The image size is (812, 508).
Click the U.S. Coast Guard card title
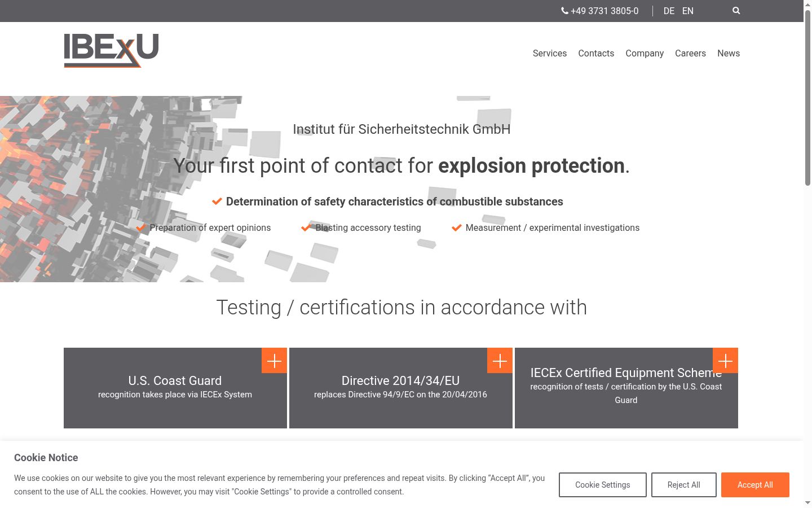click(175, 380)
